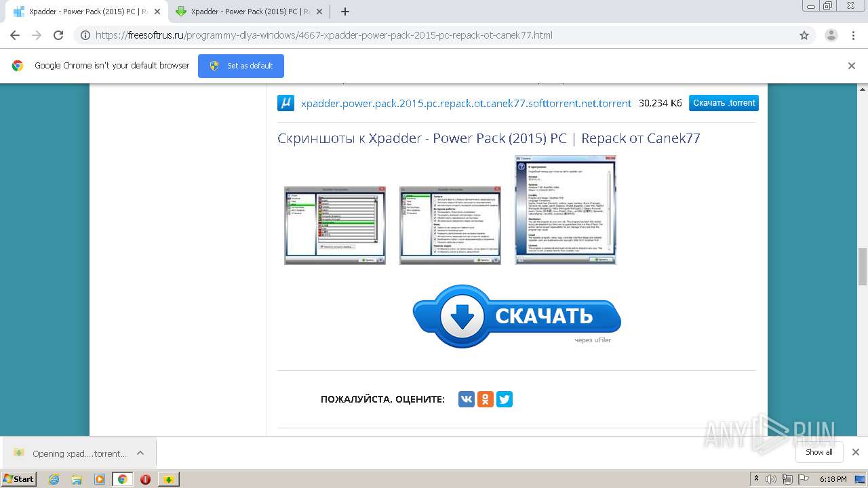Viewport: 868px width, 488px height.
Task: Open the media player taskbar icon
Action: pos(100,479)
